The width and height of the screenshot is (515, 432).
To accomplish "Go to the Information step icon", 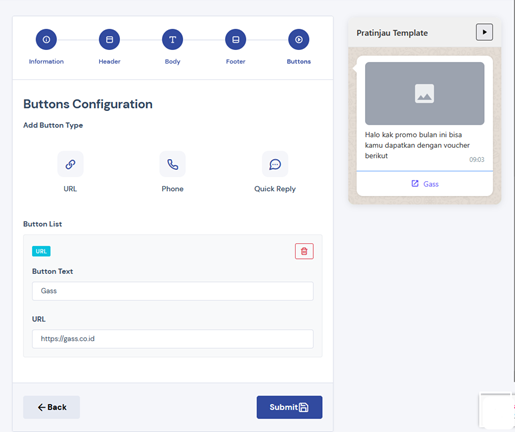I will (x=46, y=40).
